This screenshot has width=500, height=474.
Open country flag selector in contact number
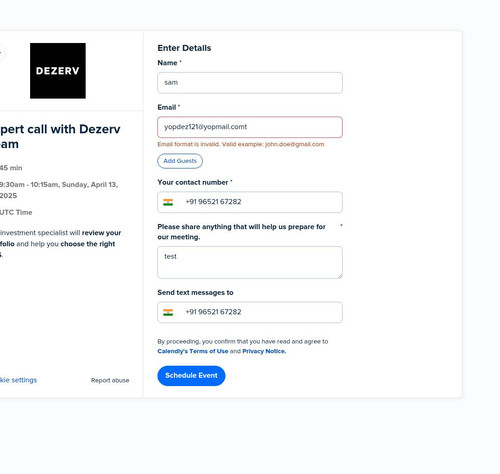click(168, 202)
